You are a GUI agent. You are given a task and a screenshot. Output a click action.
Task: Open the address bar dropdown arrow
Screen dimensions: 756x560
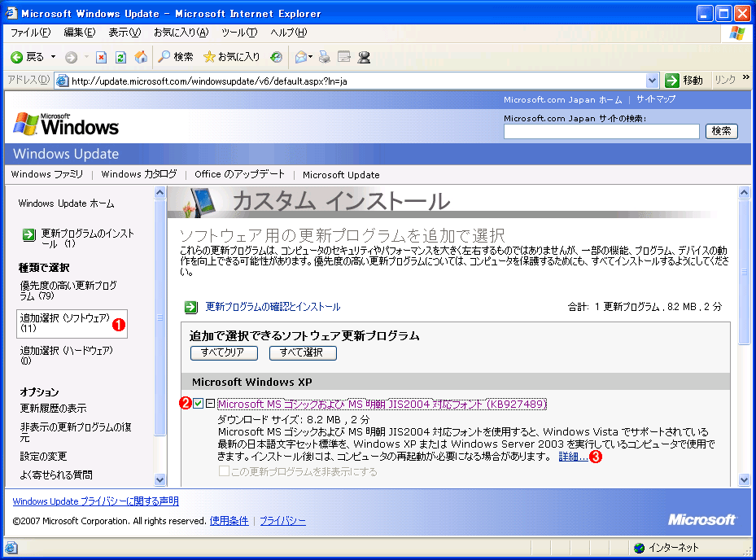pos(652,81)
